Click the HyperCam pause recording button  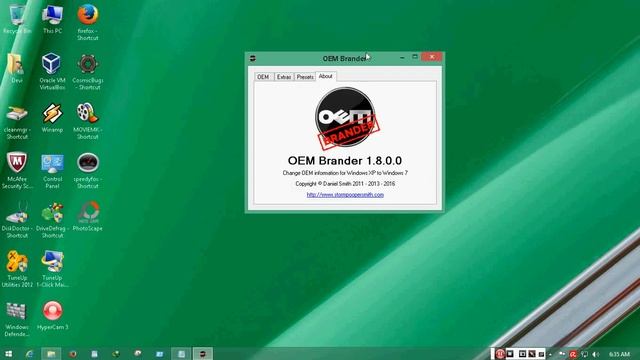coord(500,354)
